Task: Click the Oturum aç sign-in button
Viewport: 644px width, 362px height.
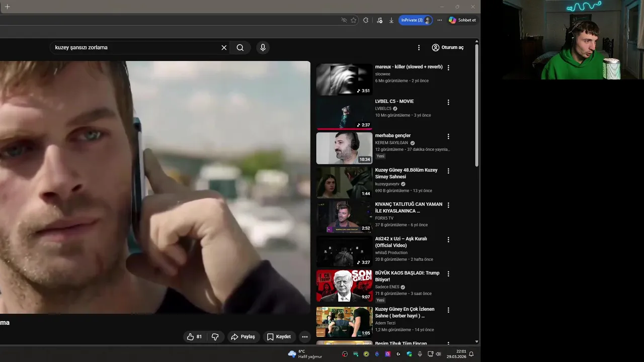Action: click(x=448, y=47)
